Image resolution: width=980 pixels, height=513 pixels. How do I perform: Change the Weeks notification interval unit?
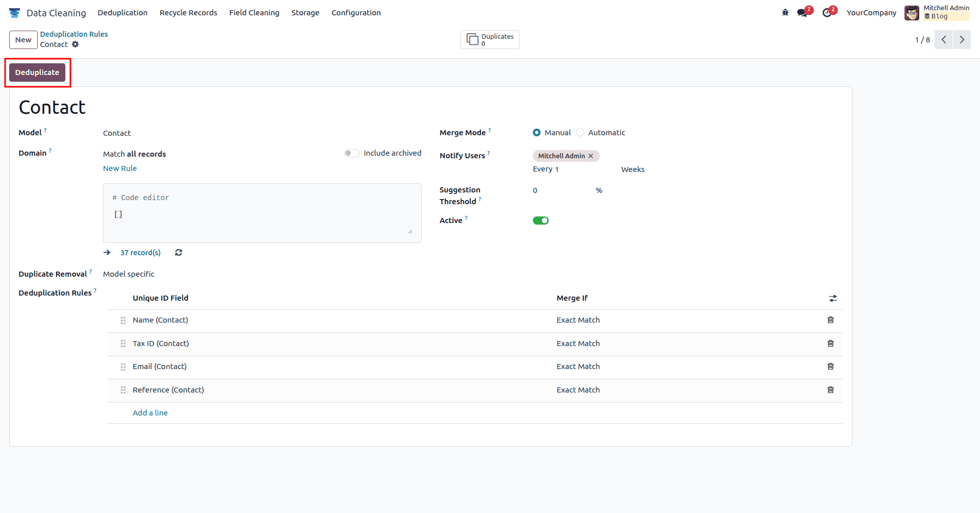click(633, 169)
